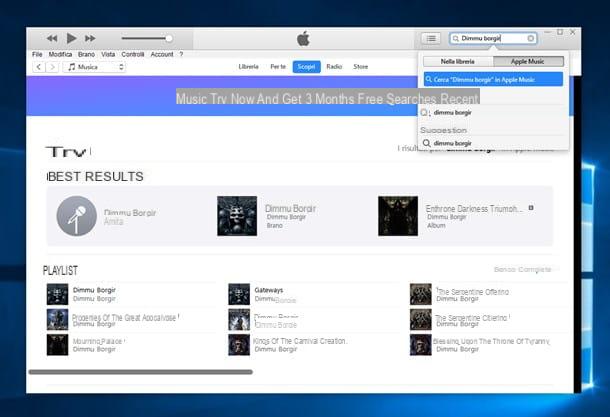The width and height of the screenshot is (610, 417).
Task: Open Kings Of The Carnival Creation artwork
Action: coord(239,345)
